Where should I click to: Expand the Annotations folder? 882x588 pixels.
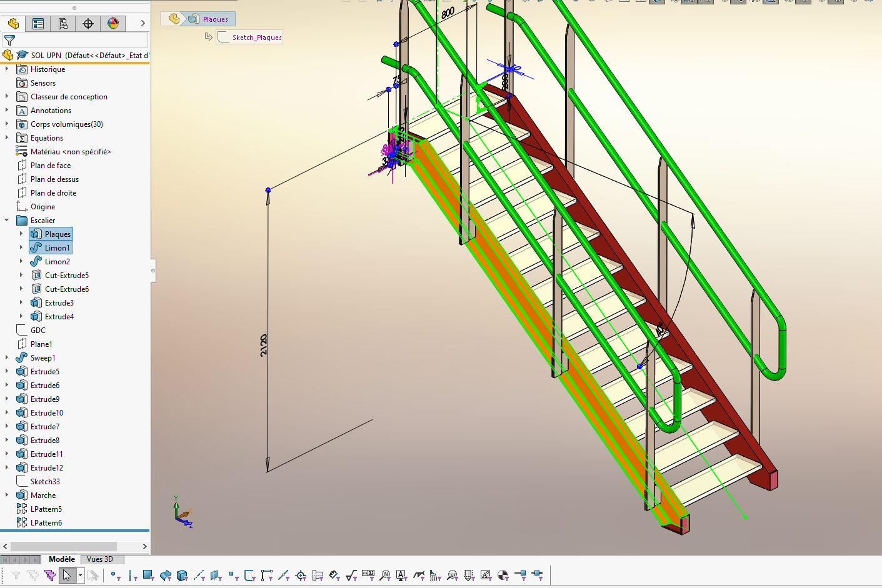point(7,111)
